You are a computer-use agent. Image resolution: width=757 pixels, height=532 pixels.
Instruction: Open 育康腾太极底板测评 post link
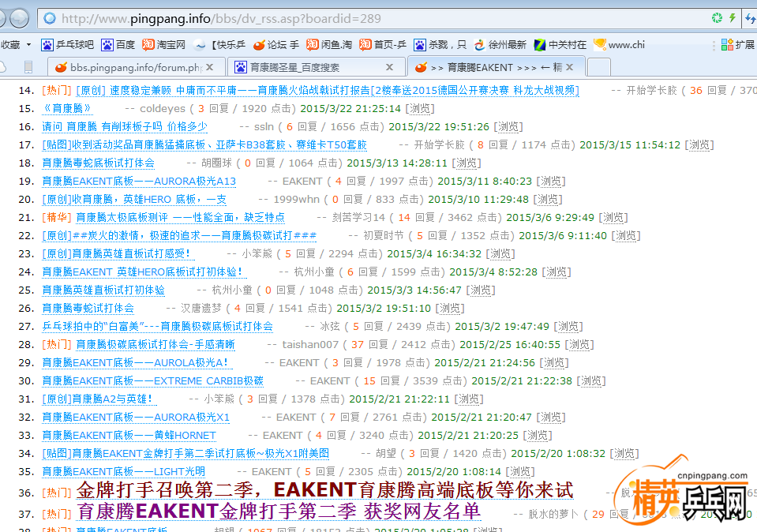[x=180, y=218]
